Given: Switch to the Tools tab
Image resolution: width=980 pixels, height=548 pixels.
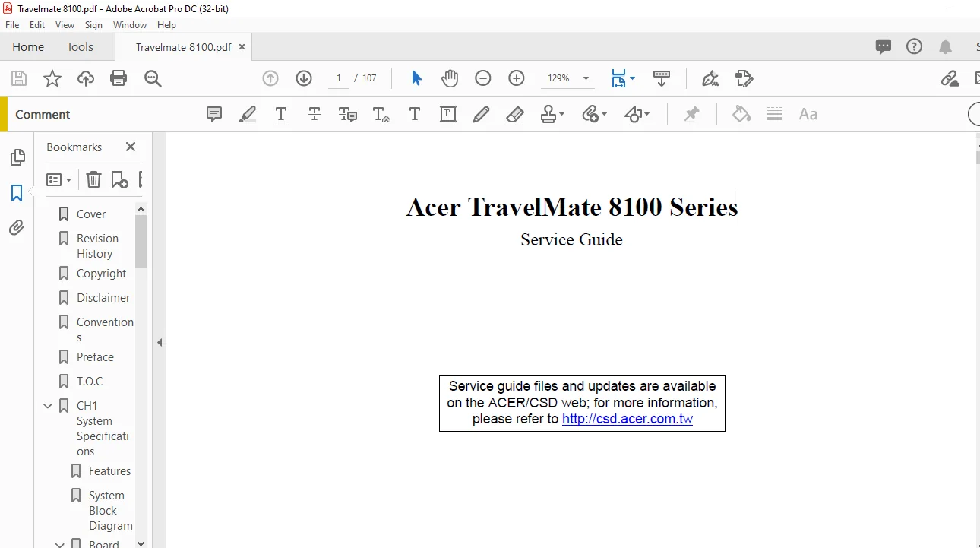Looking at the screenshot, I should [x=80, y=46].
